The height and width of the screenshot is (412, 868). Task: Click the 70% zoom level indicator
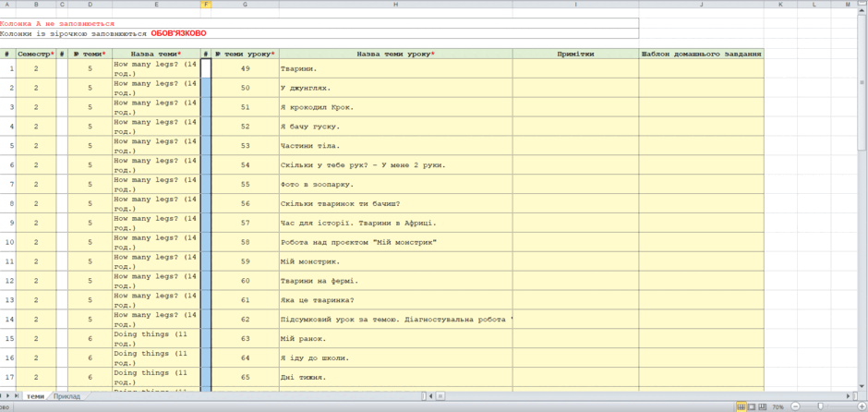tap(778, 407)
